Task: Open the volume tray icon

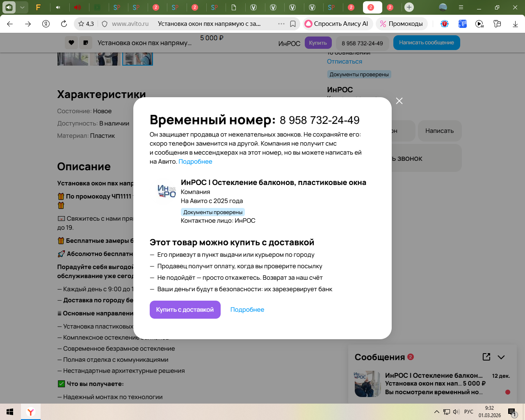Action: 456,412
